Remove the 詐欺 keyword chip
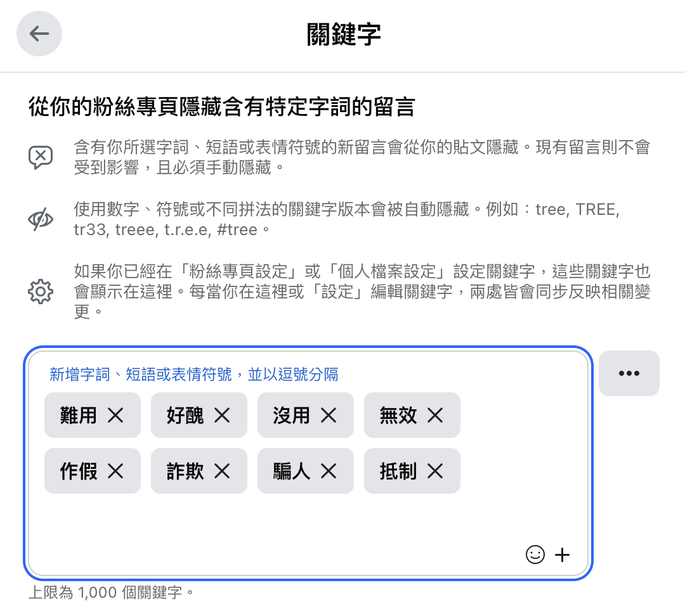The width and height of the screenshot is (685, 616). tap(223, 471)
